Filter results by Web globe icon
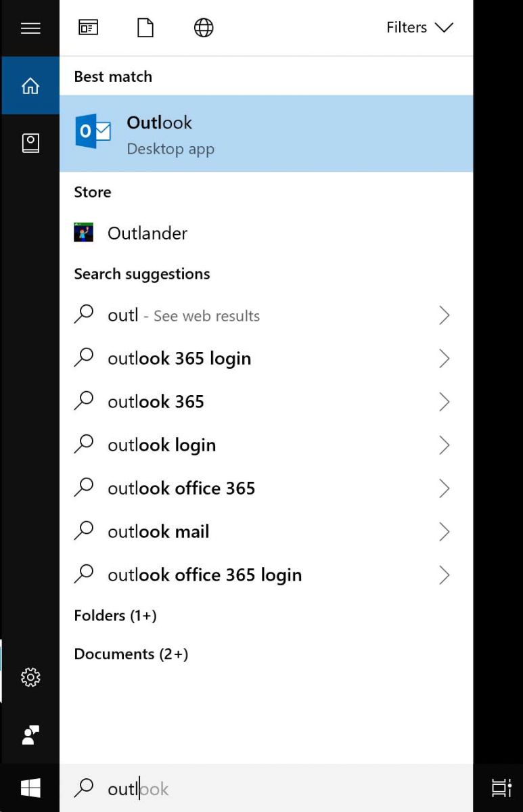 [204, 28]
